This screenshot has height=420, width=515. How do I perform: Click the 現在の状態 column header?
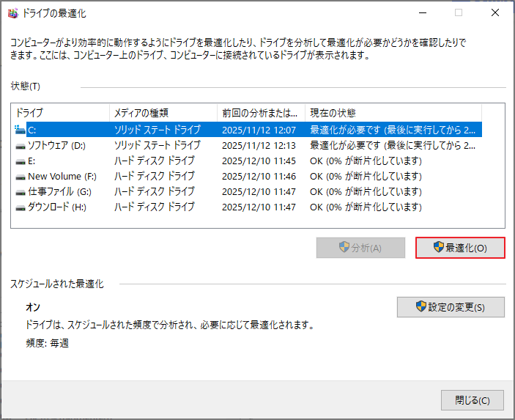tap(393, 113)
